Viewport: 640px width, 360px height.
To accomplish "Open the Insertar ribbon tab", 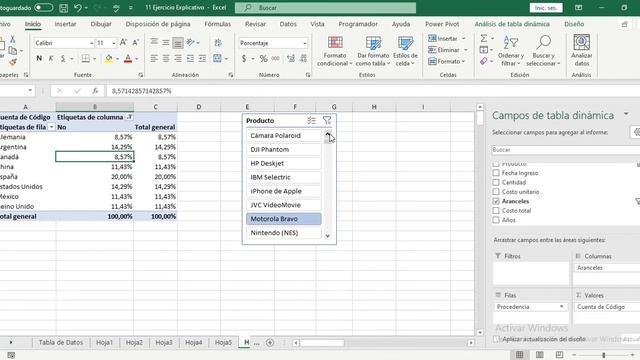I will (65, 24).
